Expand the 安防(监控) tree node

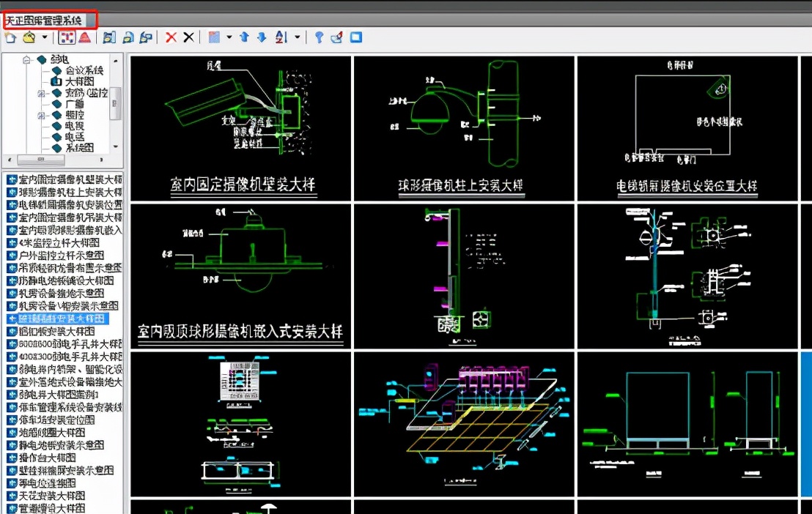tap(41, 94)
